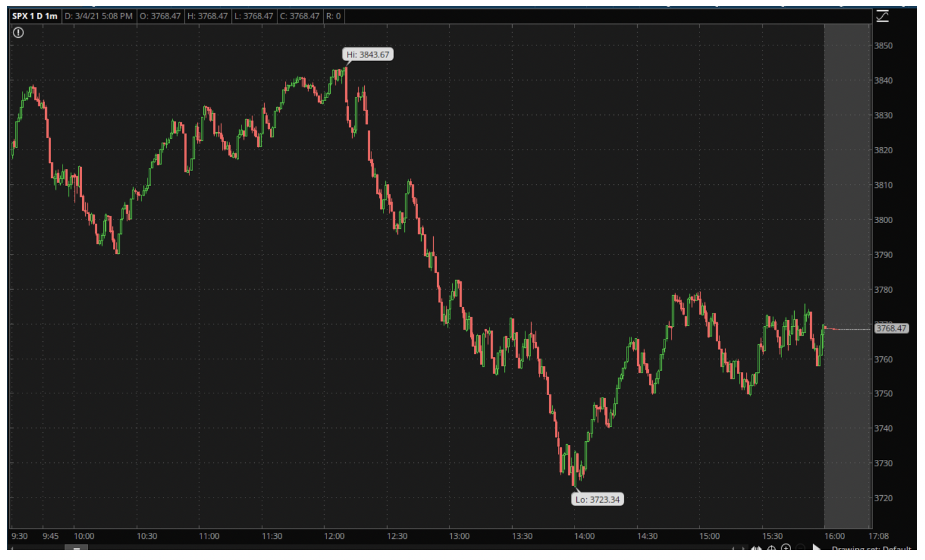Click the 3820 label on price axis
This screenshot has height=560, width=925.
pyautogui.click(x=884, y=150)
